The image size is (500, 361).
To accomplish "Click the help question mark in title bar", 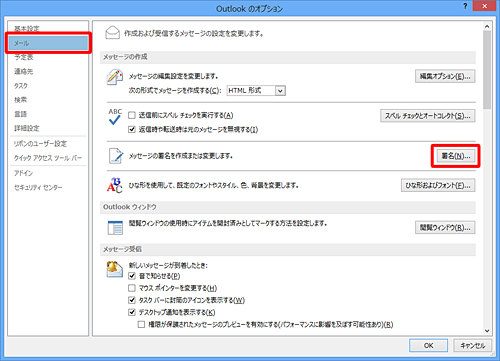I will click(465, 6).
